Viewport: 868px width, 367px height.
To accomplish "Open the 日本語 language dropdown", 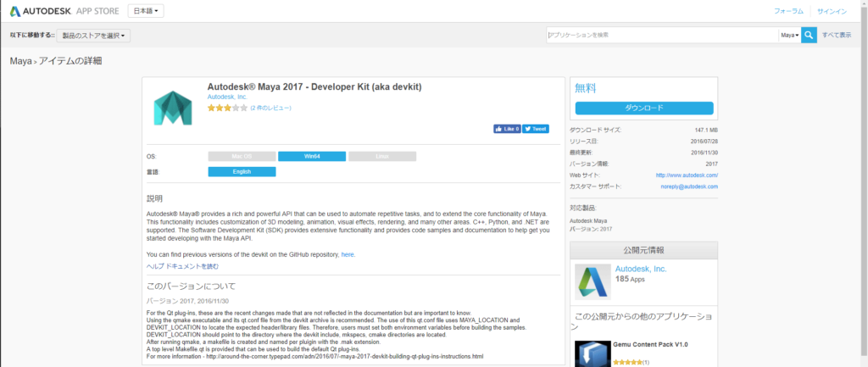I will coord(147,11).
